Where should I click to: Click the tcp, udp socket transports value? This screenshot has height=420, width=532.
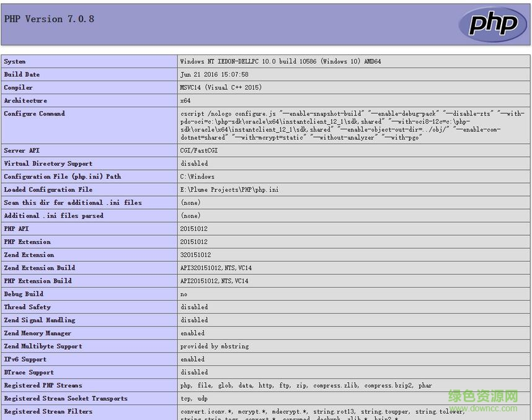[x=195, y=398]
